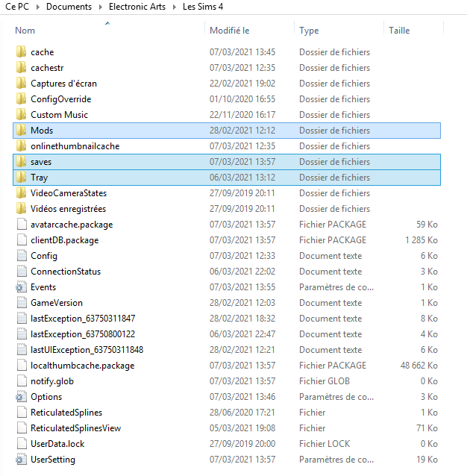Sort files by the Nom column
Screen dimensions: 467x476
[x=25, y=31]
